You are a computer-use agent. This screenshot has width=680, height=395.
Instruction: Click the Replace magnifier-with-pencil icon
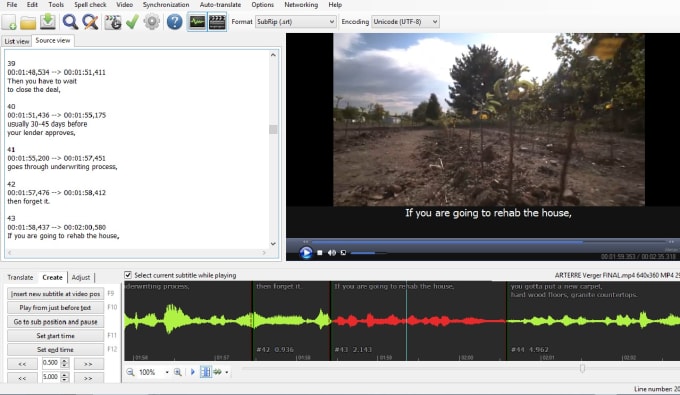pos(90,22)
